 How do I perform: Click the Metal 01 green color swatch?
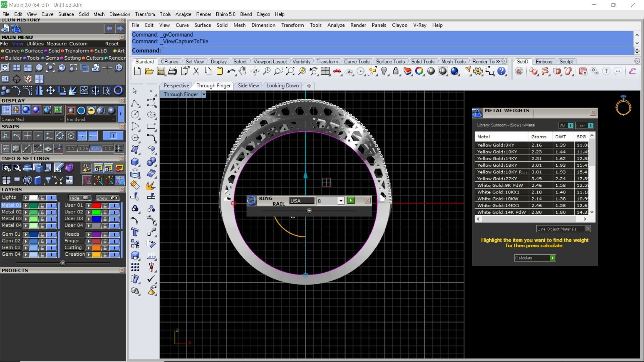tap(34, 205)
